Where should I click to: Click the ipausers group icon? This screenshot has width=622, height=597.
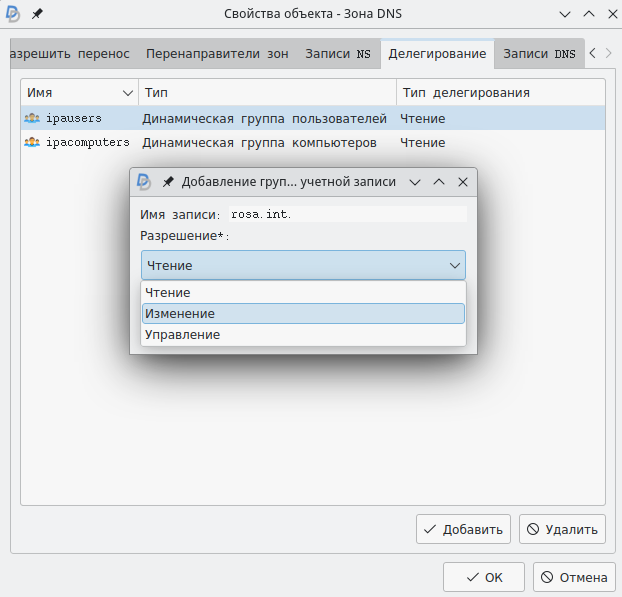33,119
